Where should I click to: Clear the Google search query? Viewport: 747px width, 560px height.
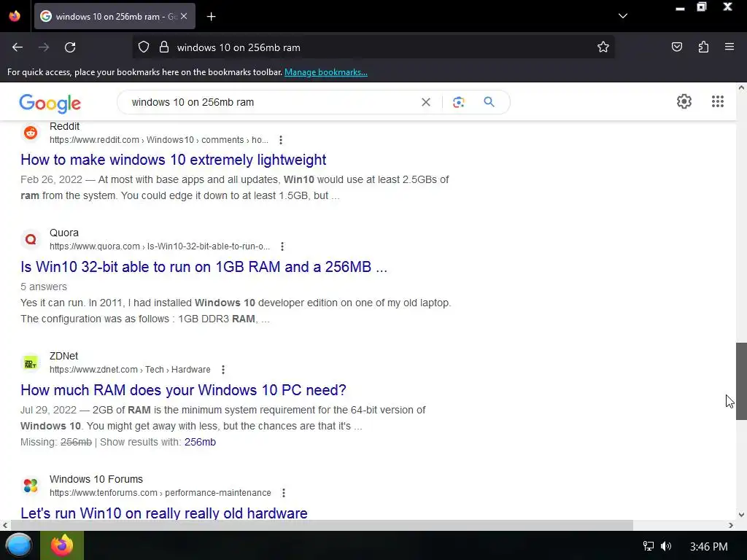[426, 102]
